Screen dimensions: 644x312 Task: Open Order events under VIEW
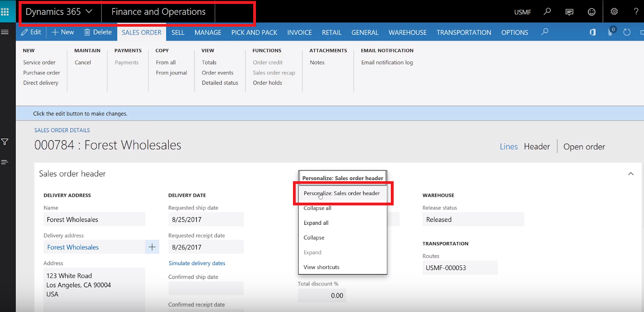[x=218, y=73]
